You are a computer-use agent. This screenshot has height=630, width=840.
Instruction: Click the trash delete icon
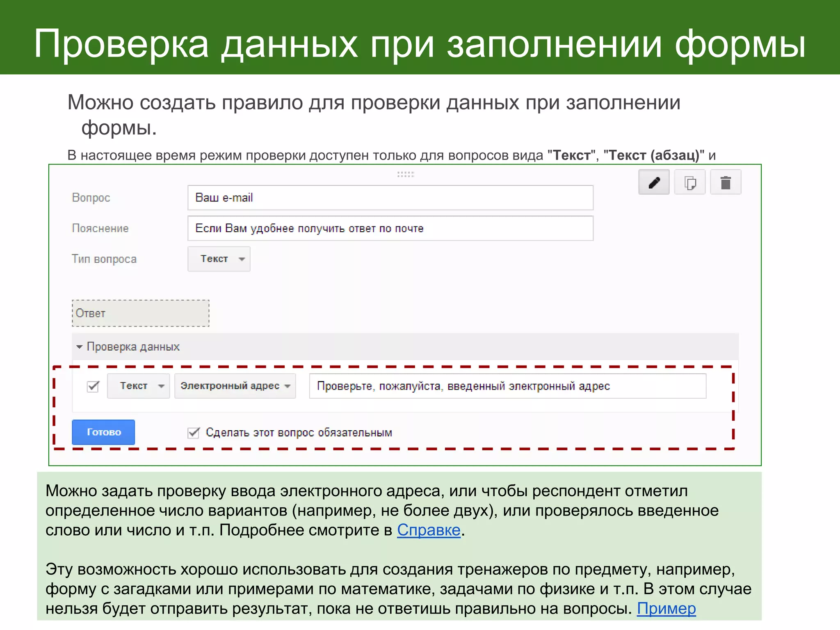[x=726, y=182]
